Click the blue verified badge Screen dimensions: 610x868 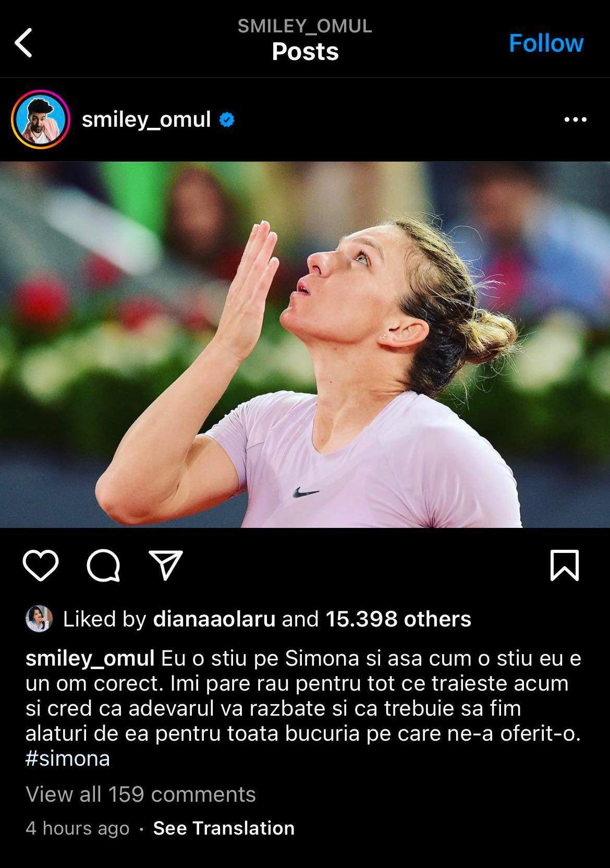pyautogui.click(x=226, y=120)
